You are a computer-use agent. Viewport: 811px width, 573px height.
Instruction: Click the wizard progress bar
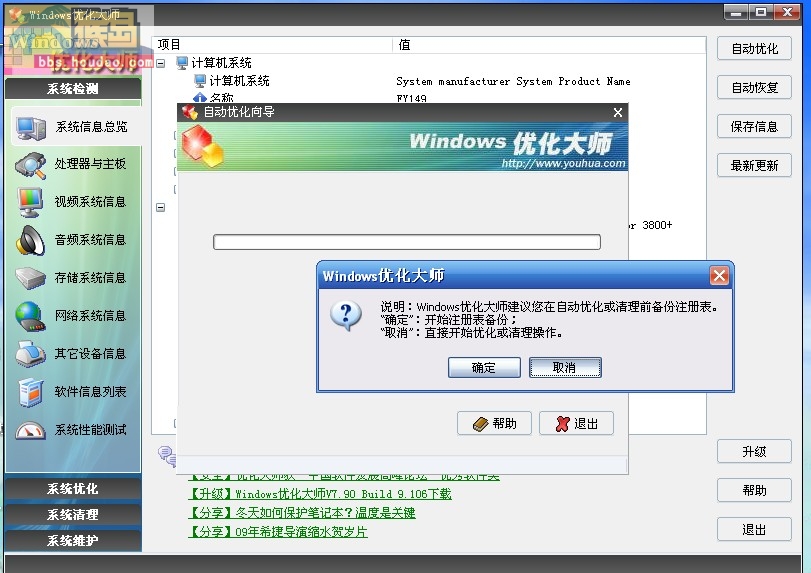(x=407, y=242)
